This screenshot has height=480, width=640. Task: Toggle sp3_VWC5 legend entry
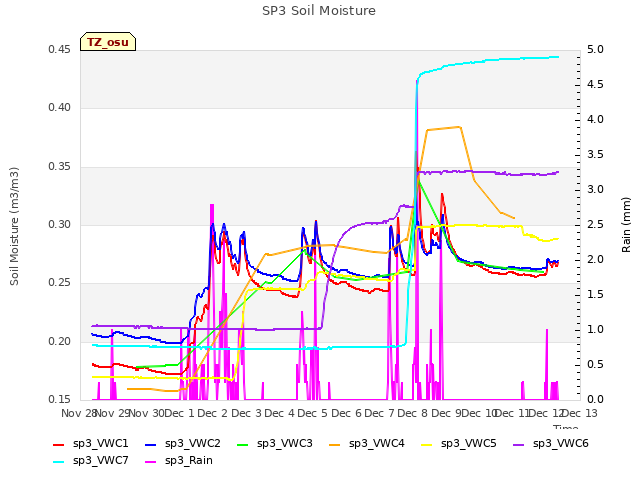pyautogui.click(x=459, y=444)
